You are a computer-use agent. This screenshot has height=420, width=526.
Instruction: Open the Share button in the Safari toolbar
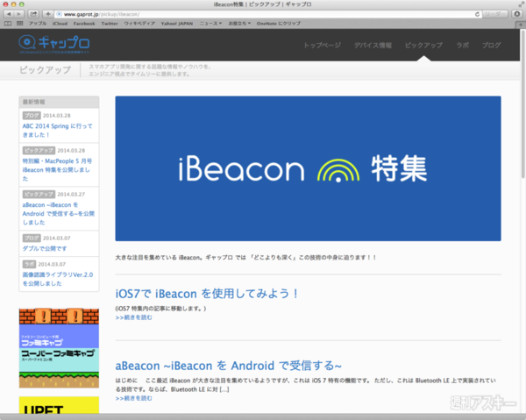coord(33,14)
